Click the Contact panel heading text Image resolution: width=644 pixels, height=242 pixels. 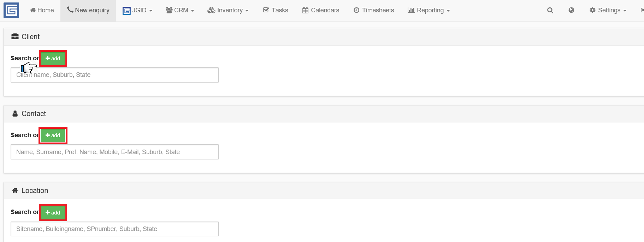click(x=34, y=114)
